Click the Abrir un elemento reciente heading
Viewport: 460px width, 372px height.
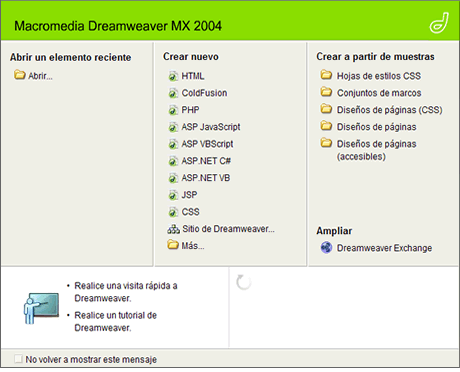point(70,57)
